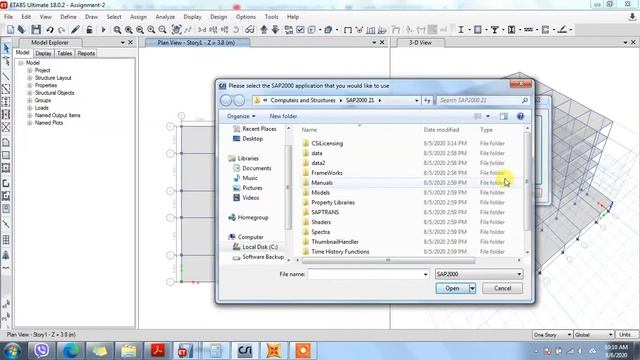This screenshot has height=360, width=640.
Task: Select the CSiLicensing folder
Action: [327, 144]
